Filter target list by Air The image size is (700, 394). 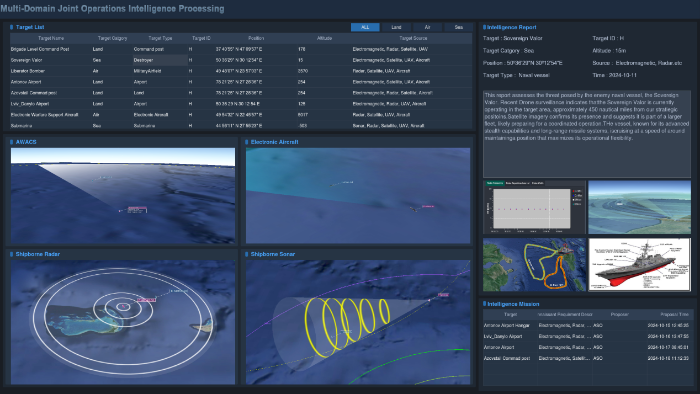click(427, 27)
